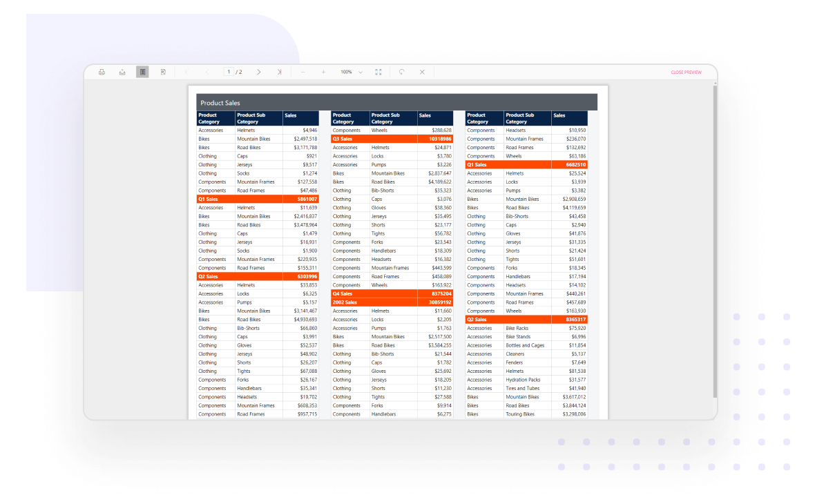This screenshot has height=504, width=815.
Task: Click the Fenders sub category cell
Action: pyautogui.click(x=515, y=362)
